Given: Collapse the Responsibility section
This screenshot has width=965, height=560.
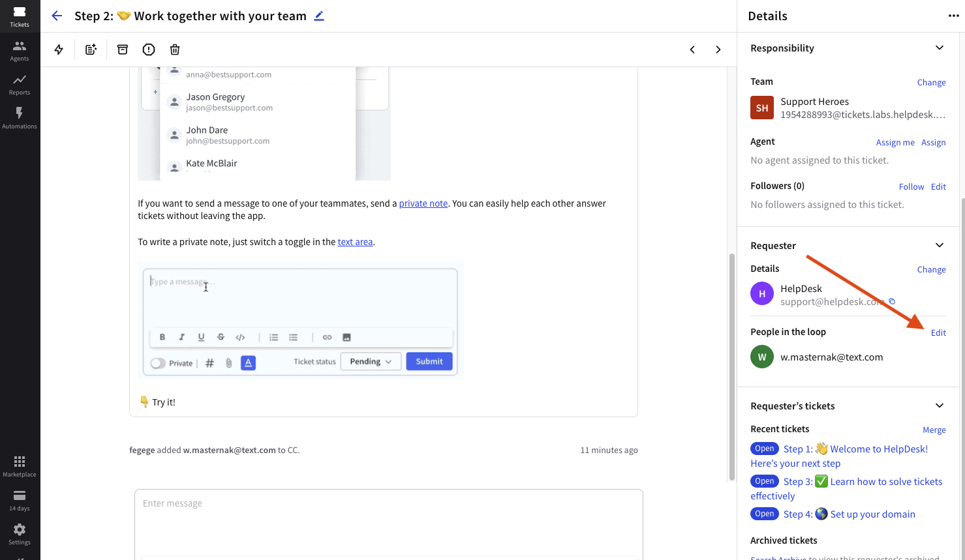Looking at the screenshot, I should (x=939, y=48).
